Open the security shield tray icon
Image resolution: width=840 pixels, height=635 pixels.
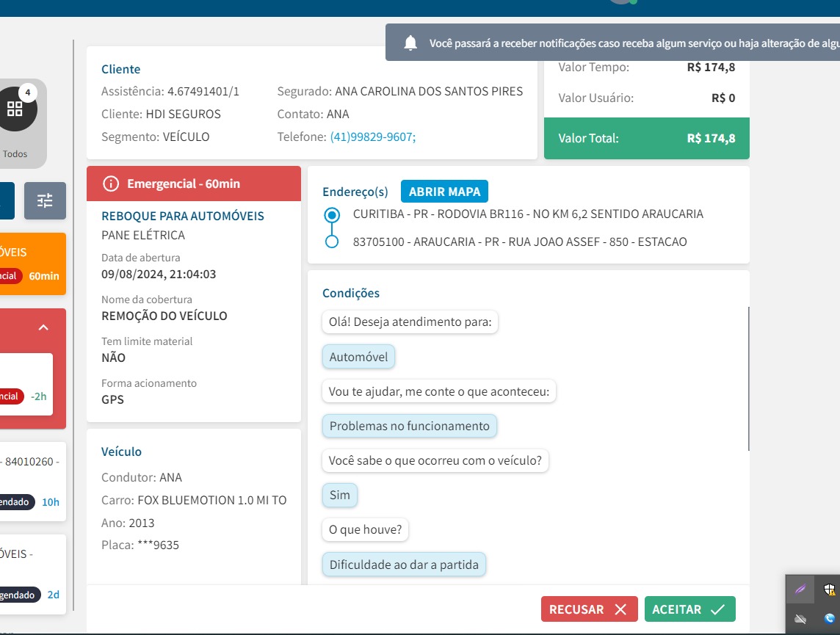pos(829,589)
